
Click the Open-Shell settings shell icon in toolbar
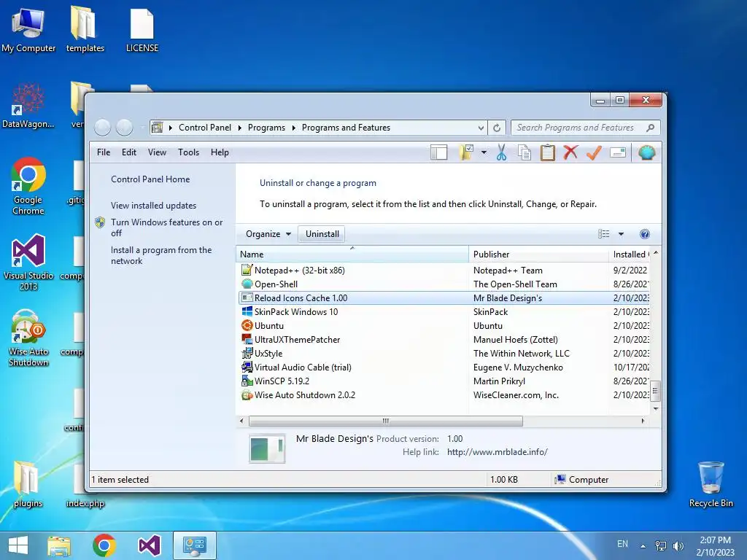(646, 152)
